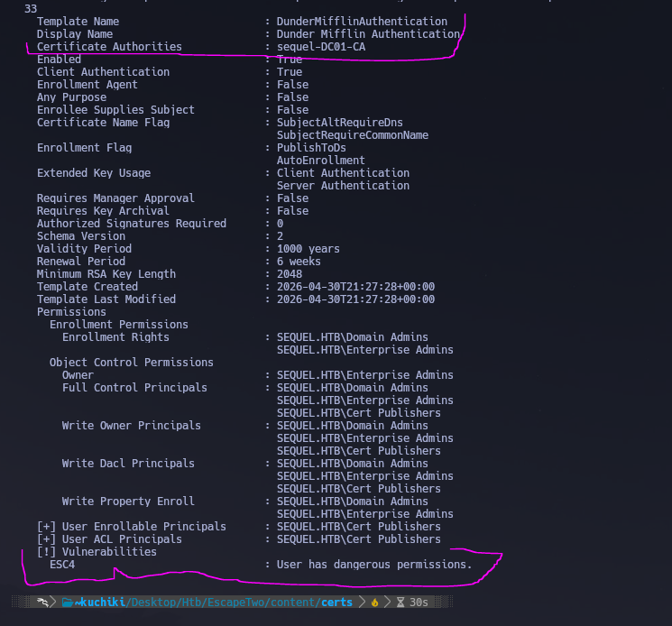The height and width of the screenshot is (626, 672).
Task: Click the 'Permissions' heading
Action: [71, 312]
